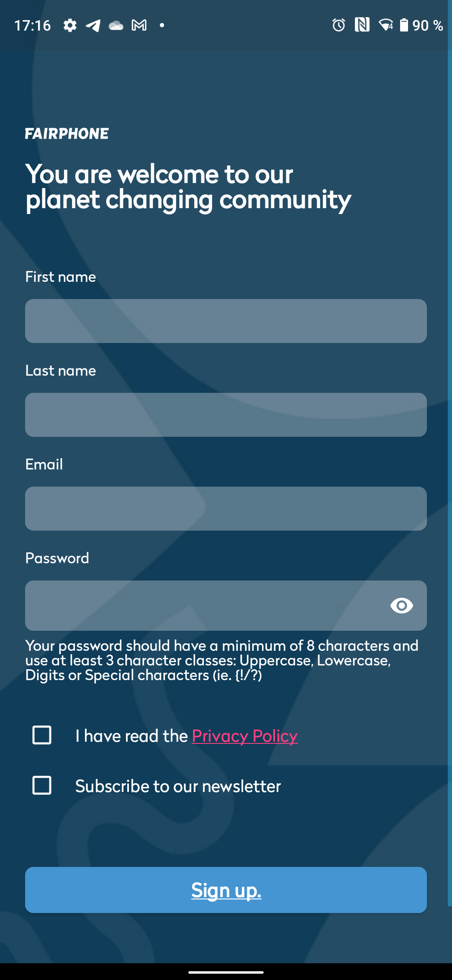Show password with the eye icon

click(x=401, y=606)
